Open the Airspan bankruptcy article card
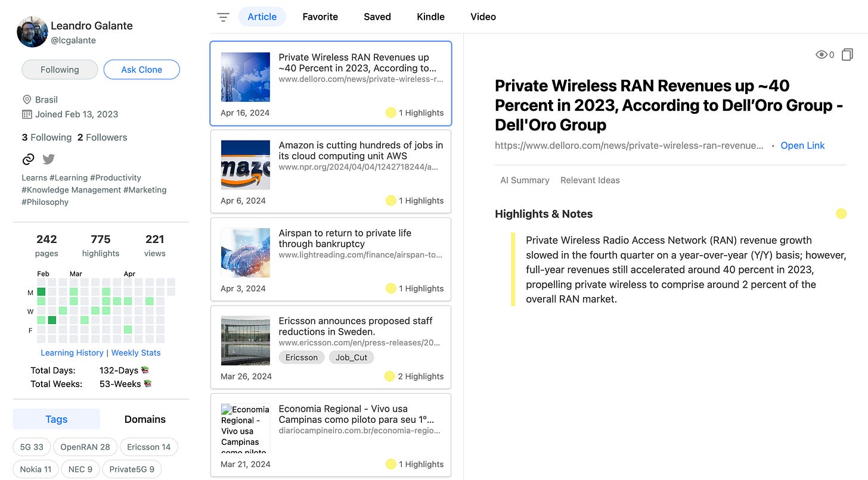The width and height of the screenshot is (868, 480). 331,259
